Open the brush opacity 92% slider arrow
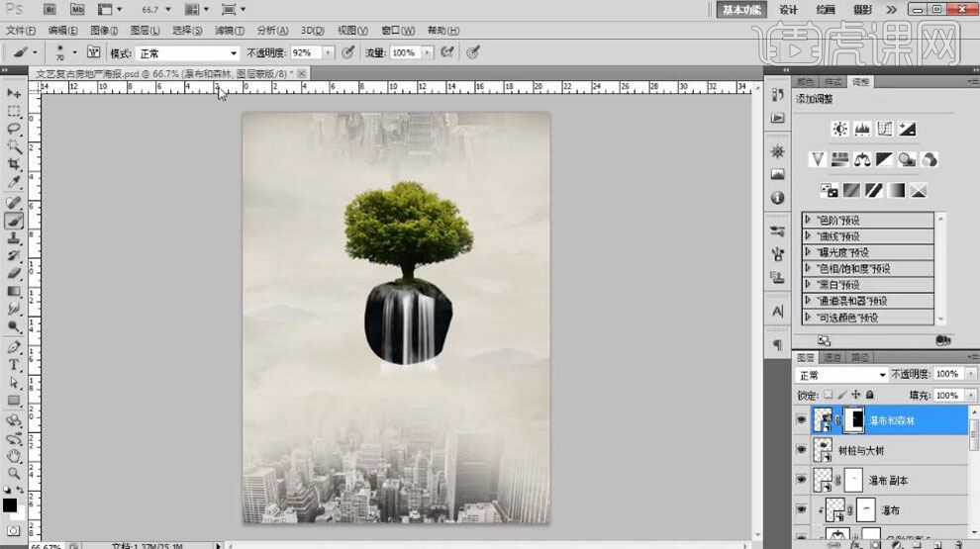Image resolution: width=980 pixels, height=549 pixels. pyautogui.click(x=328, y=53)
